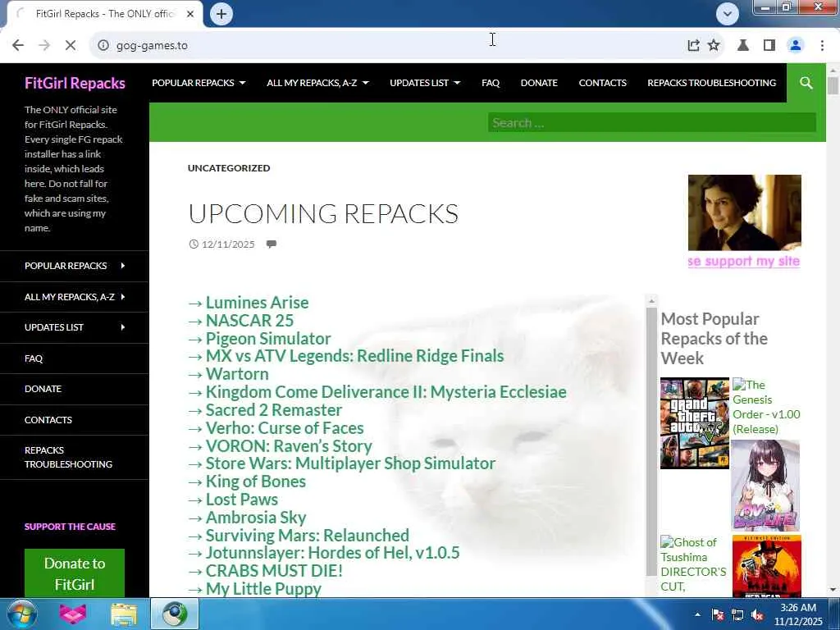Click the 12/11/2025 post date link

(228, 244)
